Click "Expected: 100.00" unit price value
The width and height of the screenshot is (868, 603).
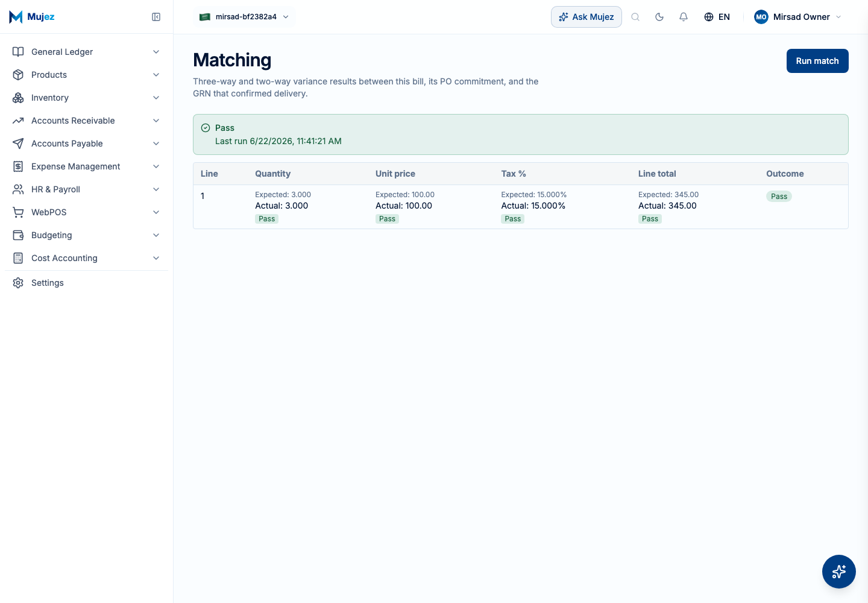405,195
